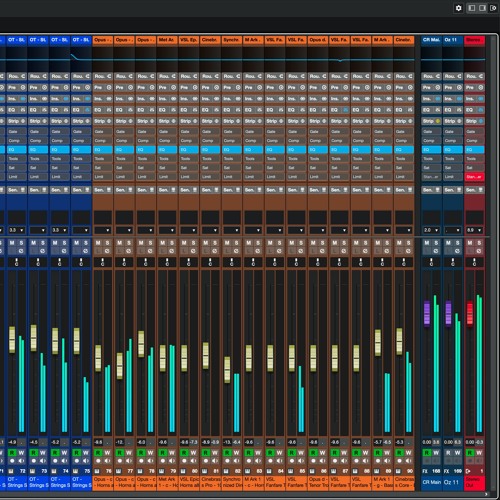Image resolution: width=500 pixels, height=500 pixels.
Task: Open the empty dropdown on channel 86 Opus Tenor
Action: coord(318,230)
